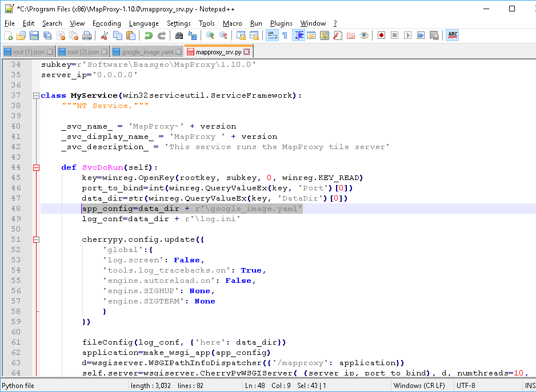Run spell check with the ABC icon

(451, 35)
